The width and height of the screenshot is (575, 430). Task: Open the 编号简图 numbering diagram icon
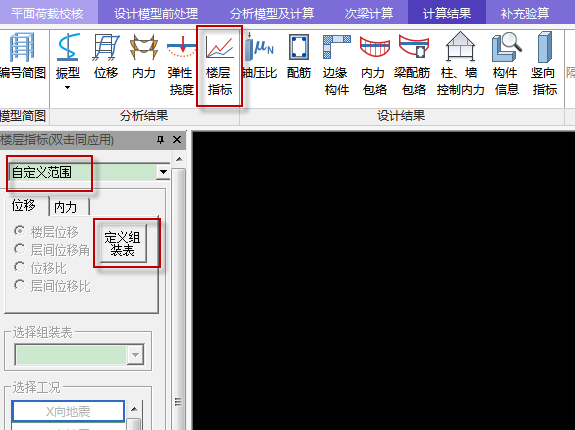coord(22,56)
